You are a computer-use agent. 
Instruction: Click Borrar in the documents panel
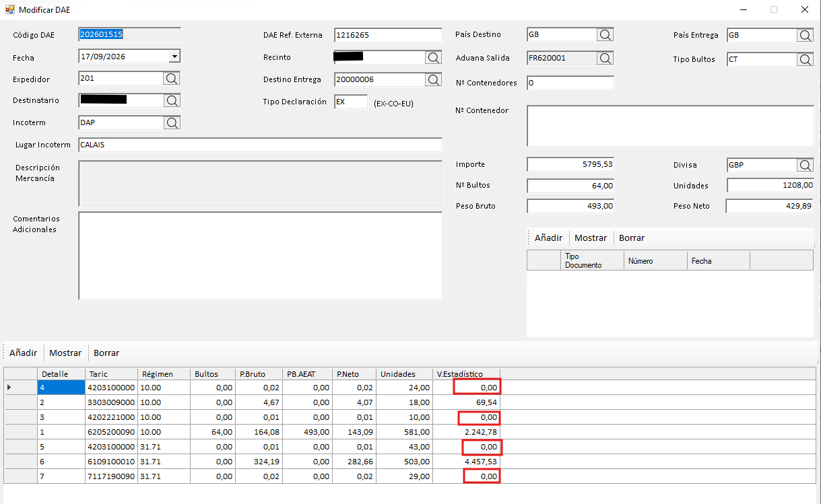click(632, 238)
